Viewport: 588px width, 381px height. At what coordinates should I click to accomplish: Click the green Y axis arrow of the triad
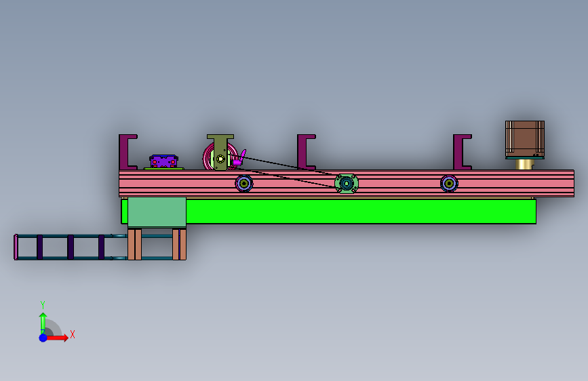(x=43, y=323)
